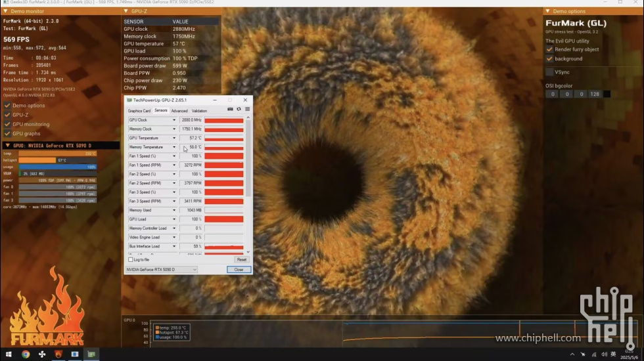
Task: Toggle Demo options checkbox in Demo monitor
Action: pyautogui.click(x=7, y=106)
